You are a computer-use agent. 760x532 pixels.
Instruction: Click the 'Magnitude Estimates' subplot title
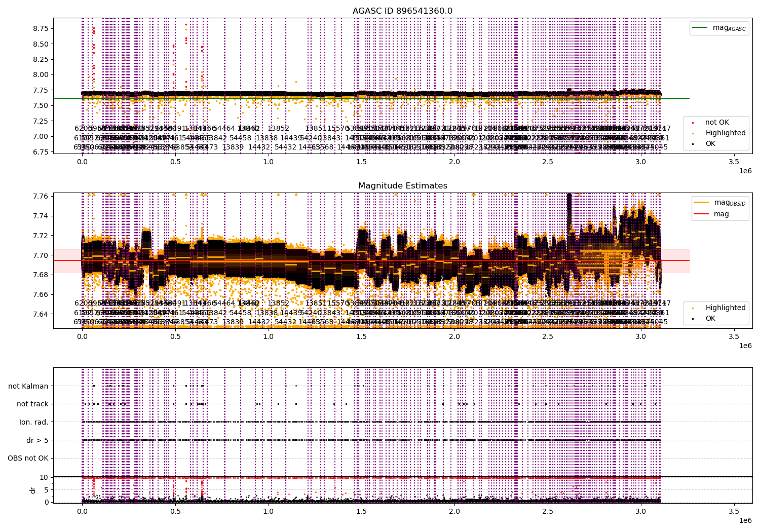click(402, 186)
